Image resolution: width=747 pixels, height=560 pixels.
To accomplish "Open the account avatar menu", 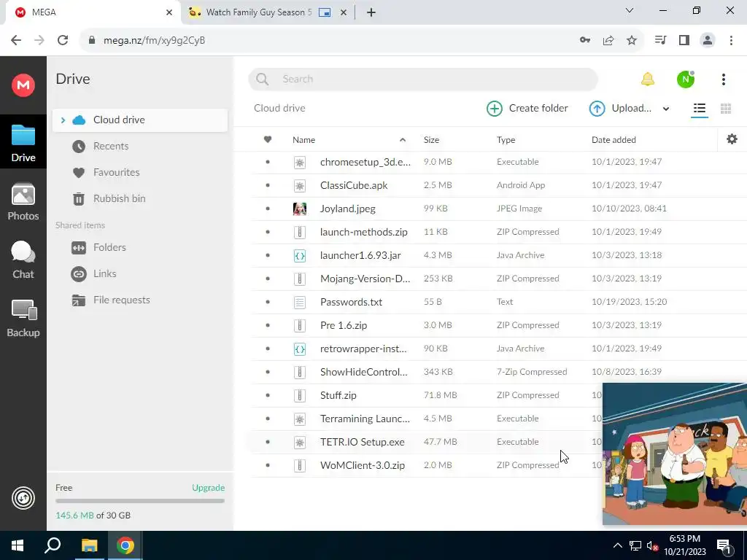I will [686, 79].
